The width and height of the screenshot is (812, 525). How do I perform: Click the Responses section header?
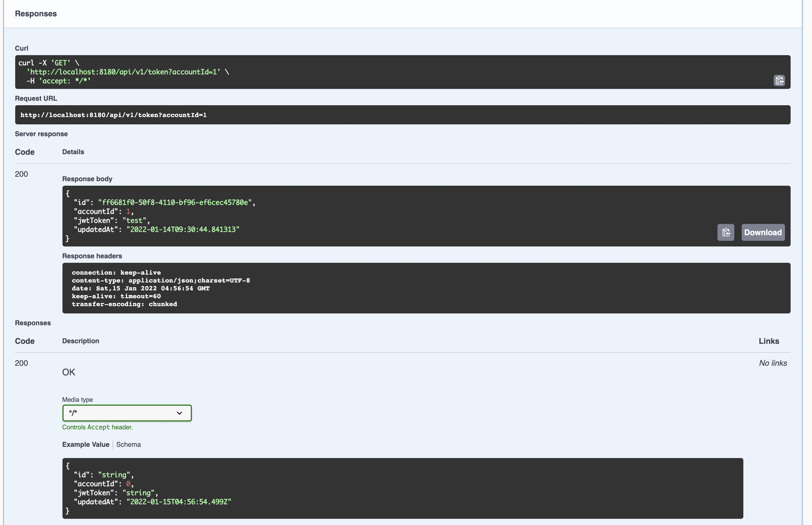[36, 14]
